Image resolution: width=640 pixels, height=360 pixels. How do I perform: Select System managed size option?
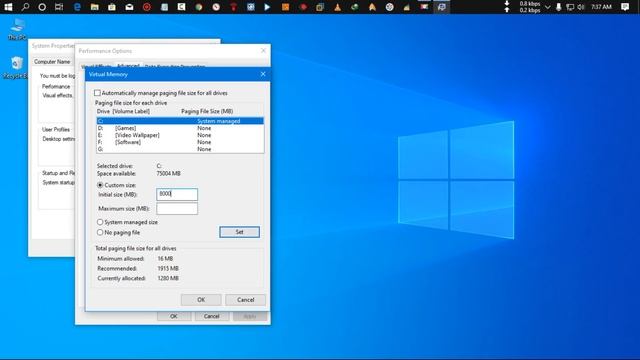(100, 222)
